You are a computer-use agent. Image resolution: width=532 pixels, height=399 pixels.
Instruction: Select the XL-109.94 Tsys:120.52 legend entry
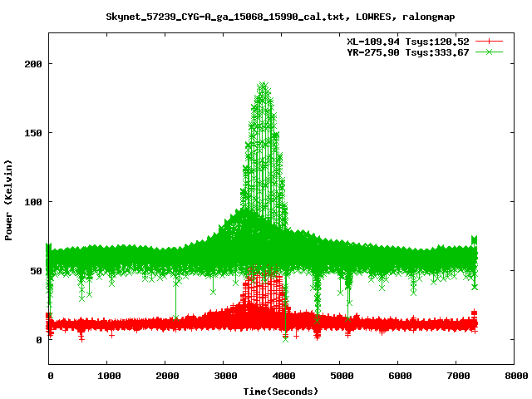(408, 42)
